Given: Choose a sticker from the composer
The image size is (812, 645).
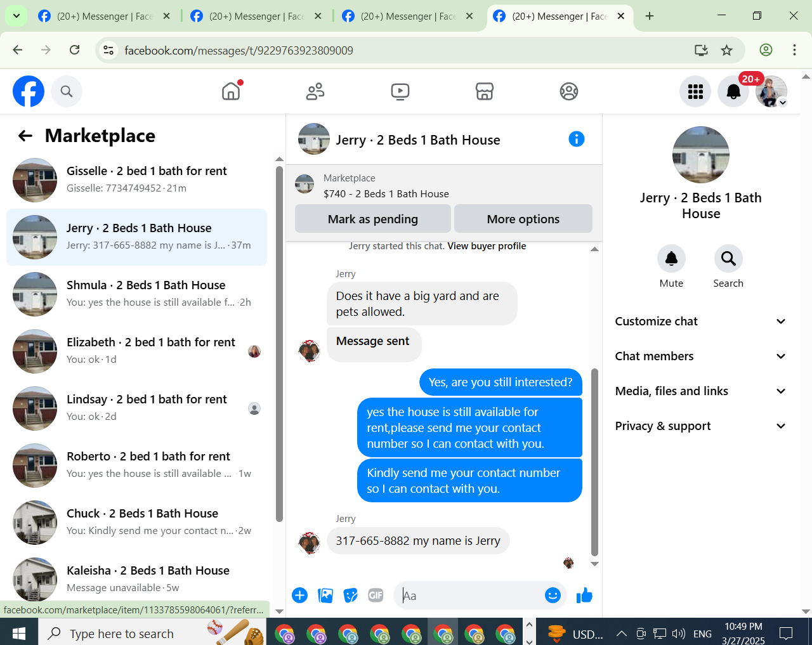Looking at the screenshot, I should click(x=351, y=595).
